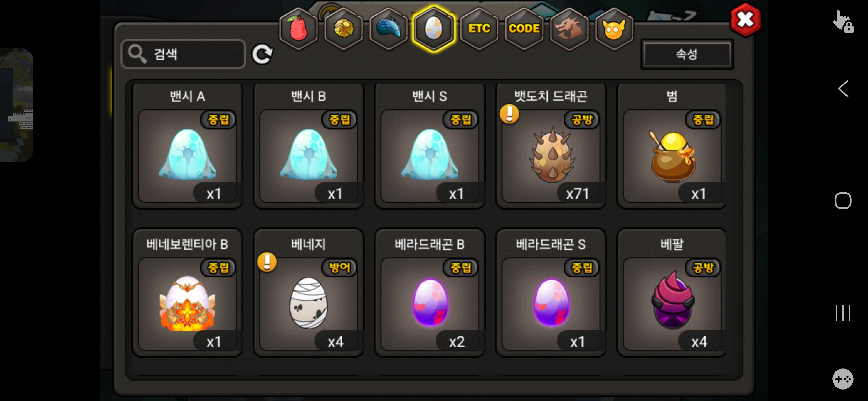Select the 베팔 pink swirl egg
Screen dimensions: 868x401
(672, 293)
